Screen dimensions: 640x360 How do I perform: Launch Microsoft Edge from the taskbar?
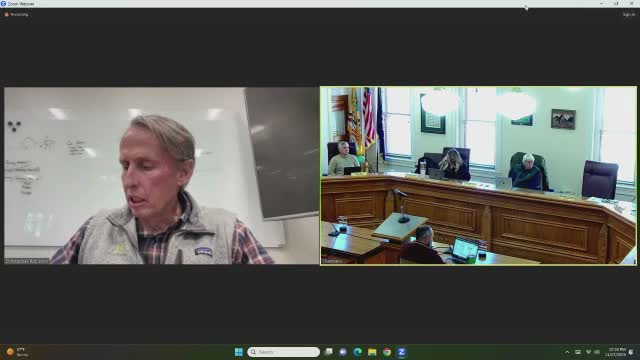(x=358, y=352)
